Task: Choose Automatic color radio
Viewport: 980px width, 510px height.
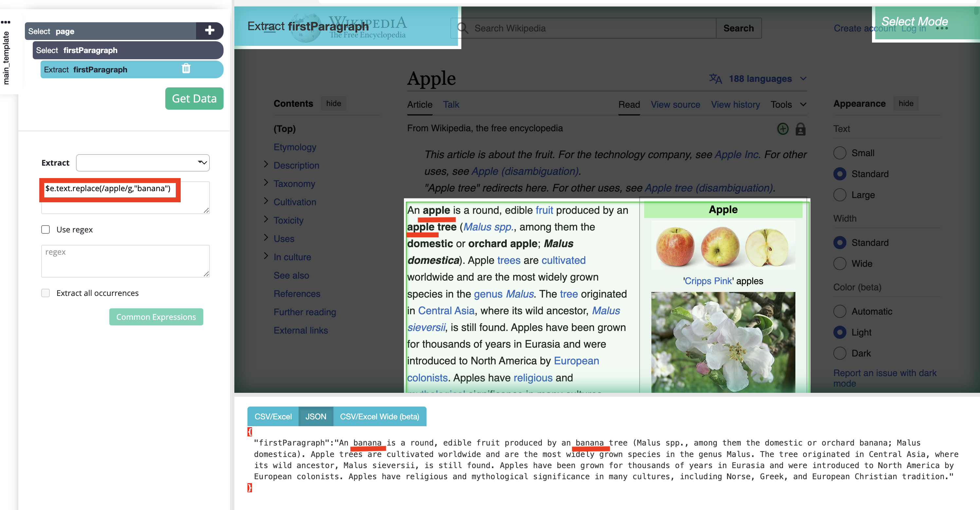Action: point(840,311)
